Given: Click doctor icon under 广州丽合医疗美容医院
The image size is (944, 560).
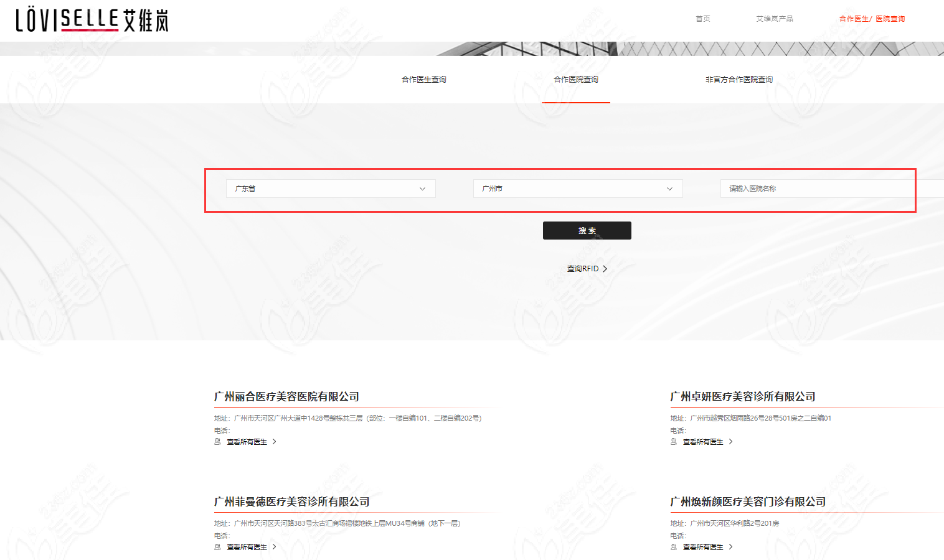Looking at the screenshot, I should point(218,442).
